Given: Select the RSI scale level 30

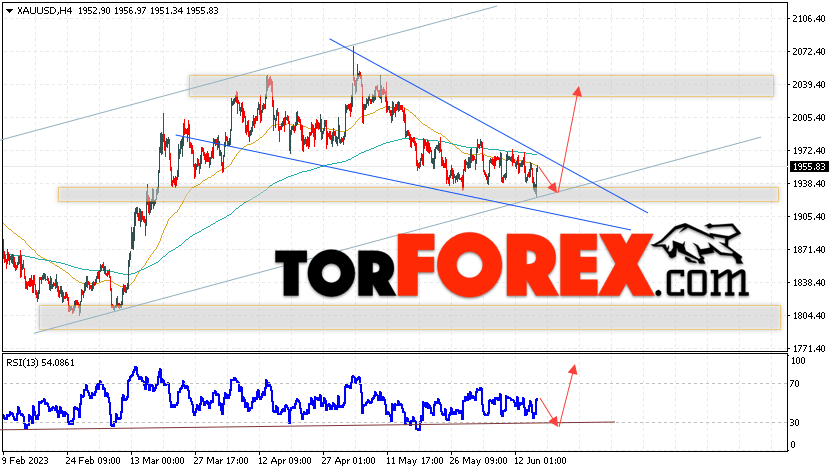Looking at the screenshot, I should [795, 423].
